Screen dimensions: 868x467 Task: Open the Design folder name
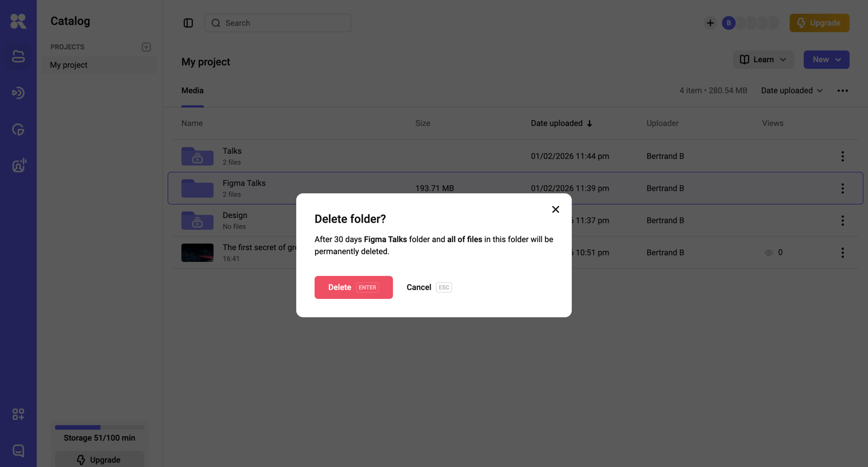[x=235, y=215]
